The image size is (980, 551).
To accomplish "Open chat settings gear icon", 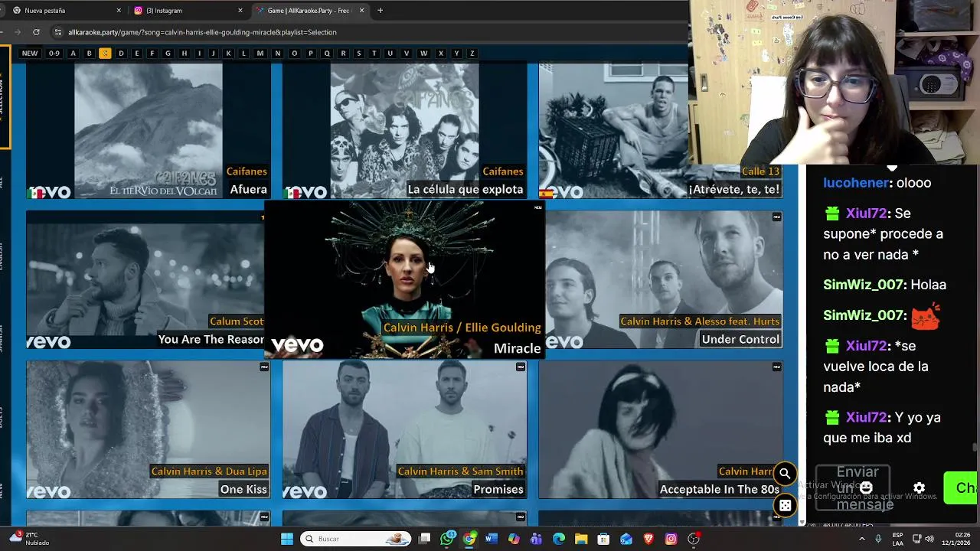I will tap(919, 487).
